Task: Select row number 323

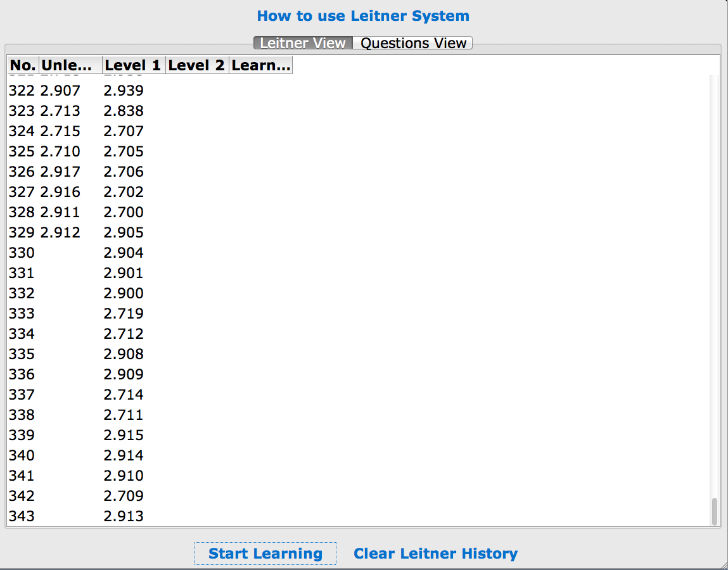Action: 22,111
